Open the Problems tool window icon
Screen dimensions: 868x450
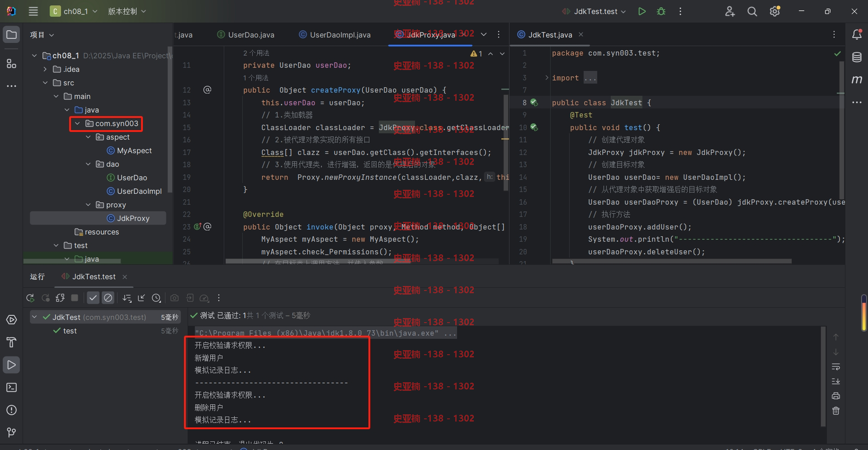pos(11,410)
